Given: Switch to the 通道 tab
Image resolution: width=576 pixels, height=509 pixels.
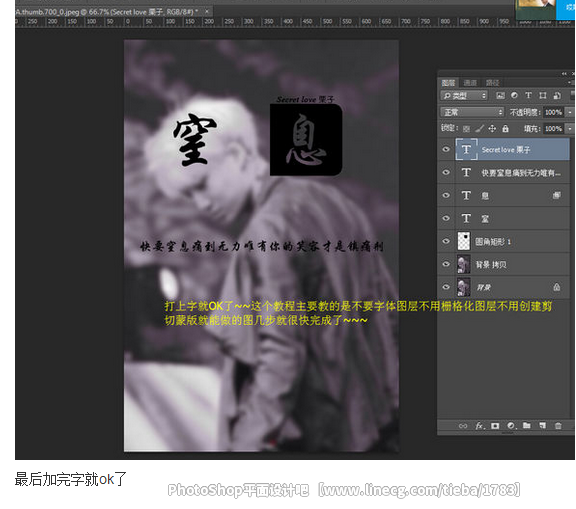Looking at the screenshot, I should pos(470,83).
